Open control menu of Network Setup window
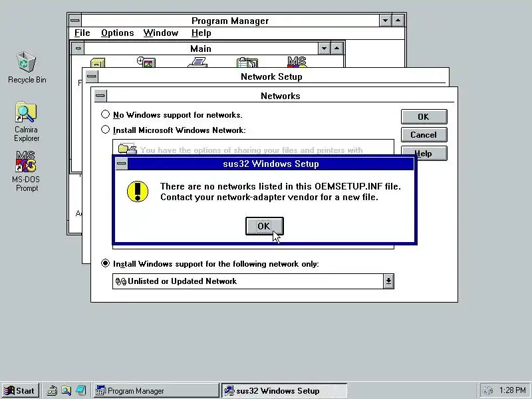532x399 pixels. (91, 76)
